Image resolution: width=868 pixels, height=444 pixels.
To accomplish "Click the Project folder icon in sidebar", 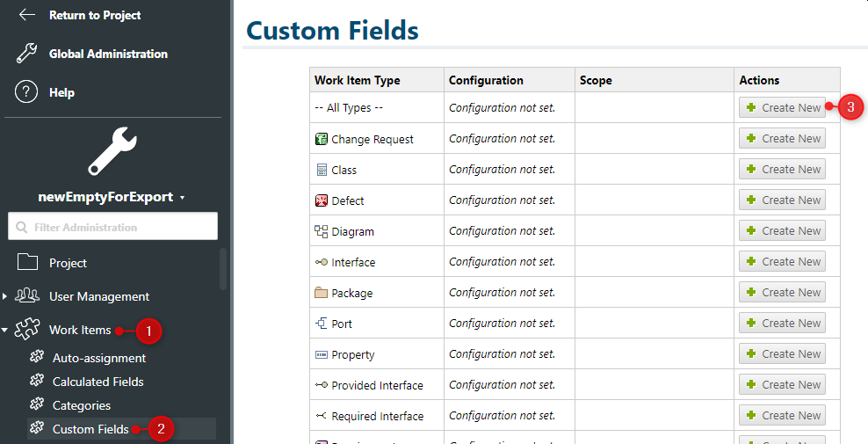I will click(28, 262).
